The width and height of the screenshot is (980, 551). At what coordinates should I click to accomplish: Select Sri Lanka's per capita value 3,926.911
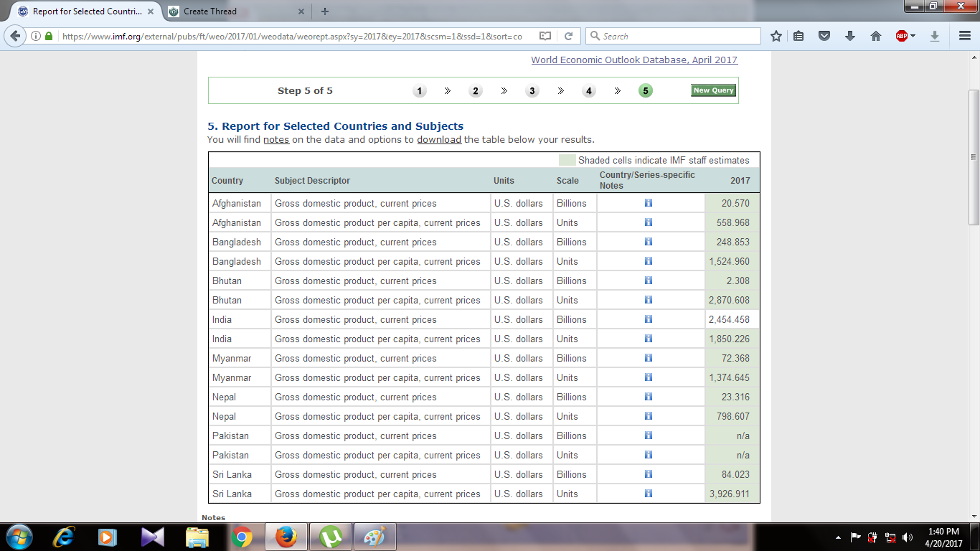click(x=729, y=494)
